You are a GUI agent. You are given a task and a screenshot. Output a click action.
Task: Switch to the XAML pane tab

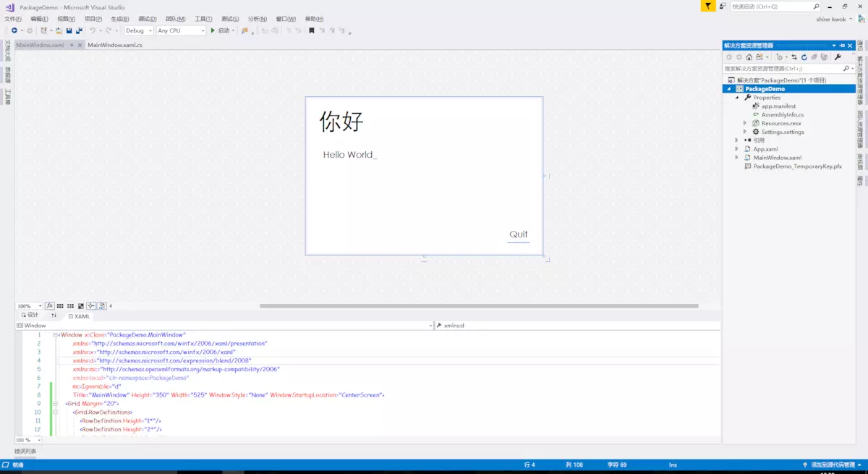coord(79,316)
